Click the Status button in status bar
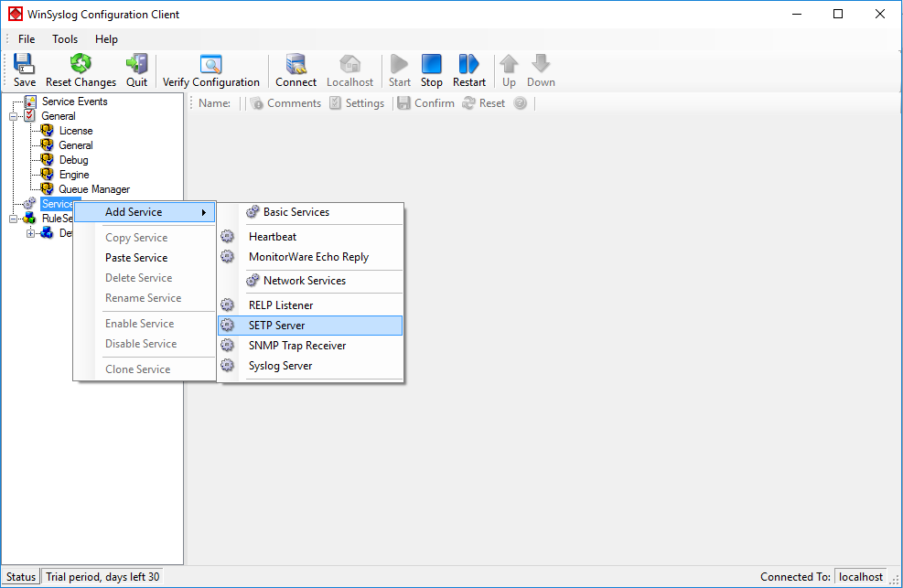 (x=21, y=577)
